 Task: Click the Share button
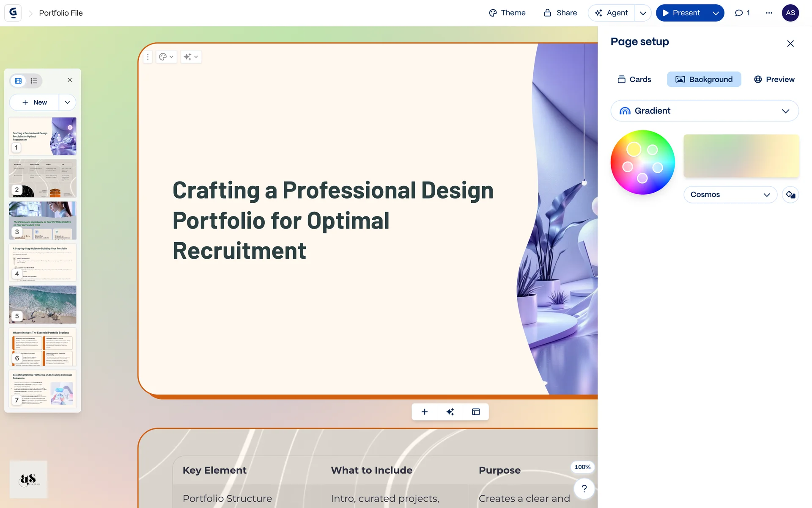pyautogui.click(x=560, y=13)
